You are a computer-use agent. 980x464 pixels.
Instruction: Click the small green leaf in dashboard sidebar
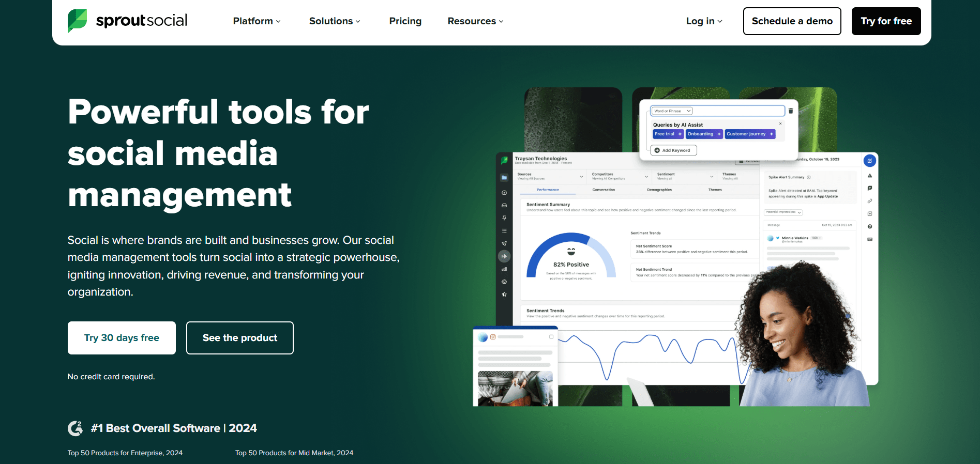coord(504,161)
